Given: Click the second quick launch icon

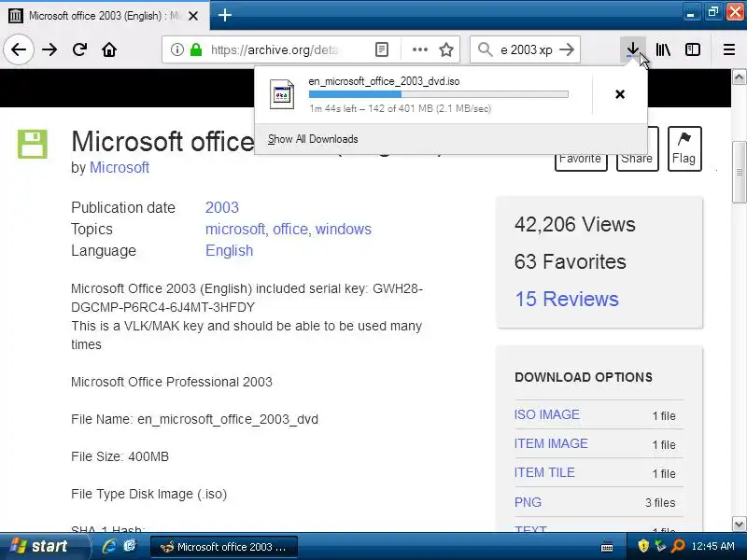Looking at the screenshot, I should pyautogui.click(x=130, y=546).
